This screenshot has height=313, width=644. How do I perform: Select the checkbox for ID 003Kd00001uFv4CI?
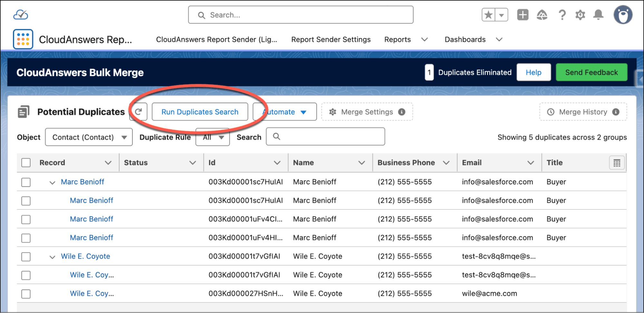[26, 220]
